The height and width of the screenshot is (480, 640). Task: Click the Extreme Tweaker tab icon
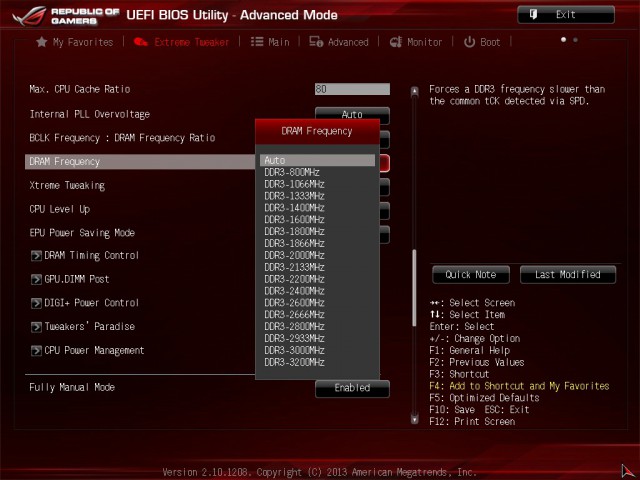point(141,42)
